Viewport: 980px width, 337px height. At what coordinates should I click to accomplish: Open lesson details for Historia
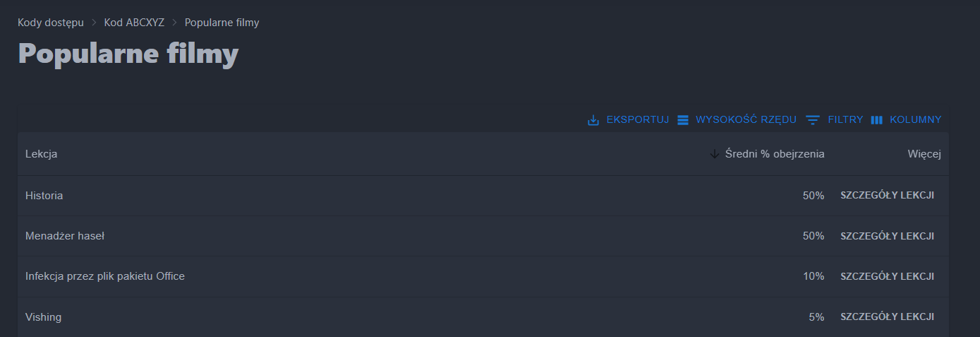click(x=887, y=196)
